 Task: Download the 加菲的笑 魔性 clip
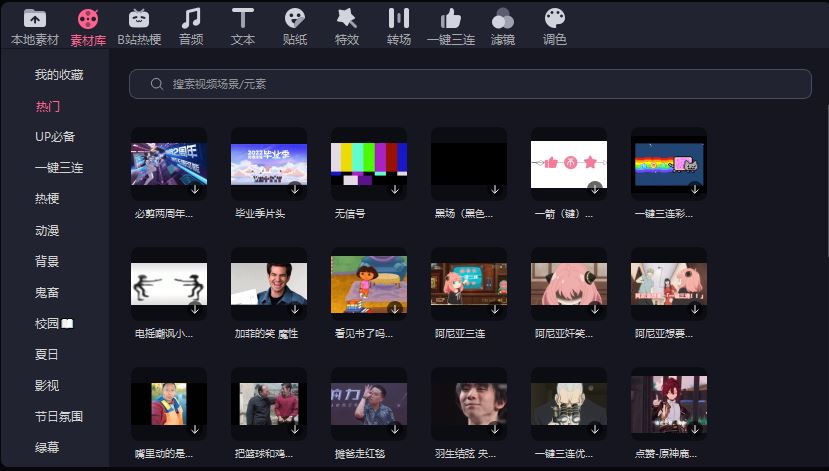coord(294,309)
